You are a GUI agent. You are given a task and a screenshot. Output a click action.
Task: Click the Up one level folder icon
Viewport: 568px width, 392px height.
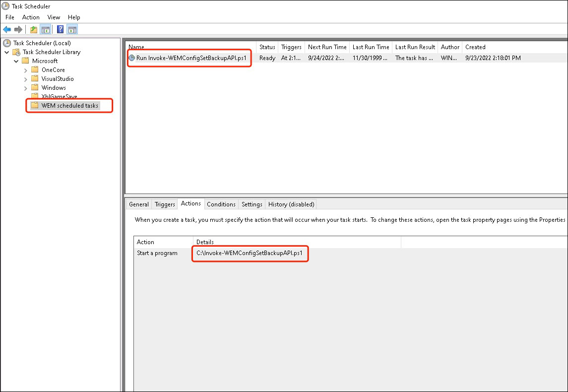click(34, 29)
